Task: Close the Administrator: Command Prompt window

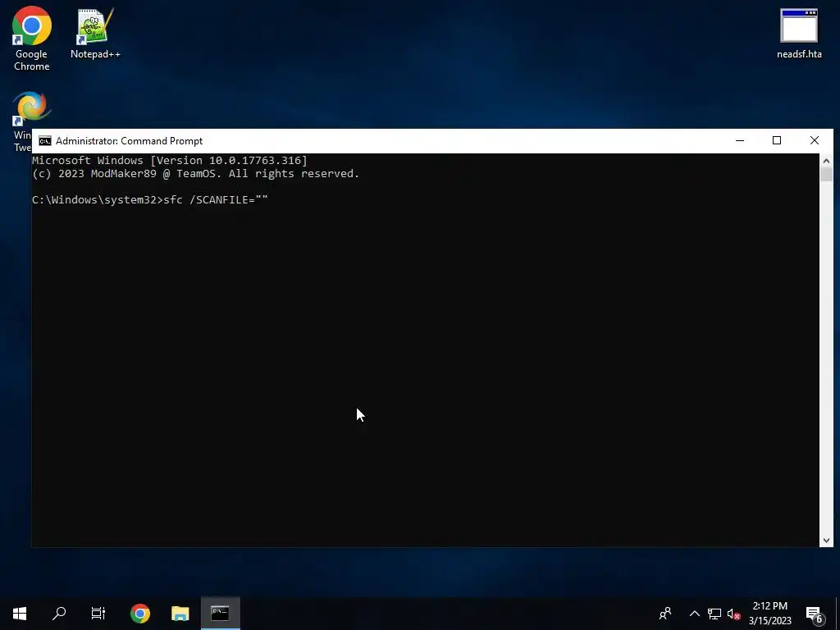Action: (x=815, y=140)
